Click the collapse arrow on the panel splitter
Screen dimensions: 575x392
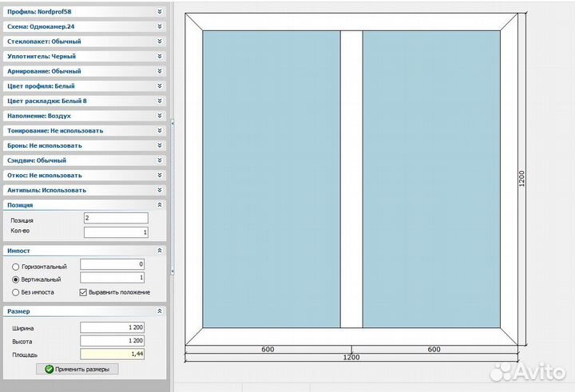172,122
